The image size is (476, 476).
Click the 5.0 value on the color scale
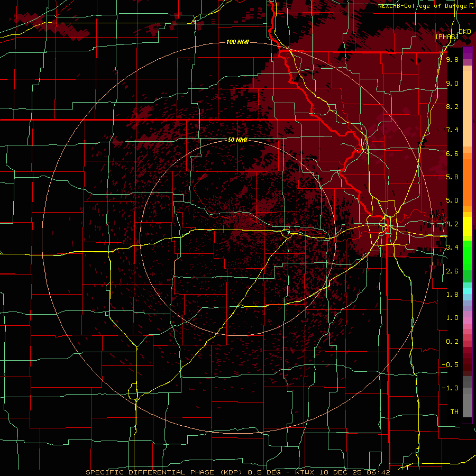click(452, 200)
